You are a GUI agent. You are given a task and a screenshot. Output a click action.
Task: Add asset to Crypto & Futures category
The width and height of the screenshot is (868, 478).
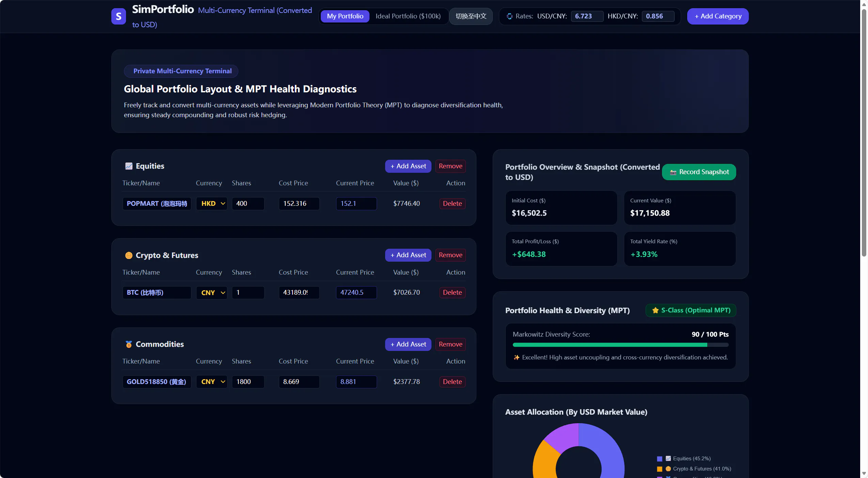pos(408,255)
